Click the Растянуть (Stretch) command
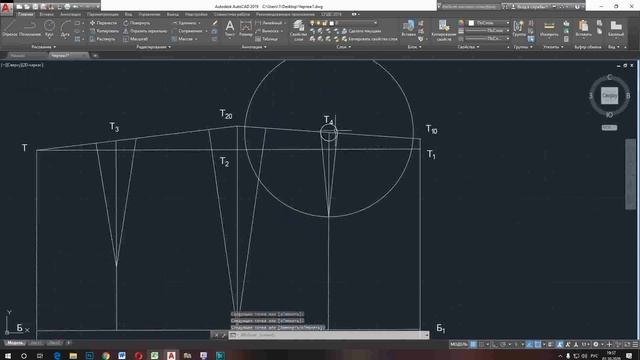640x360 pixels. 103,39
